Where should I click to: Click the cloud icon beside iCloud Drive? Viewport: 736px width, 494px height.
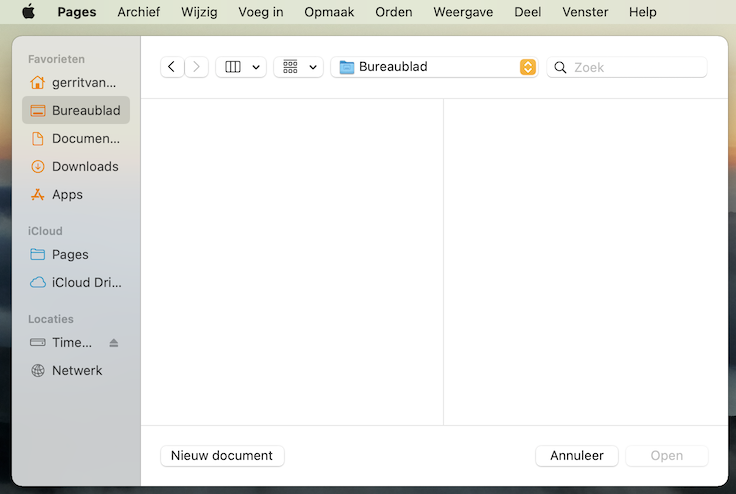pyautogui.click(x=38, y=282)
